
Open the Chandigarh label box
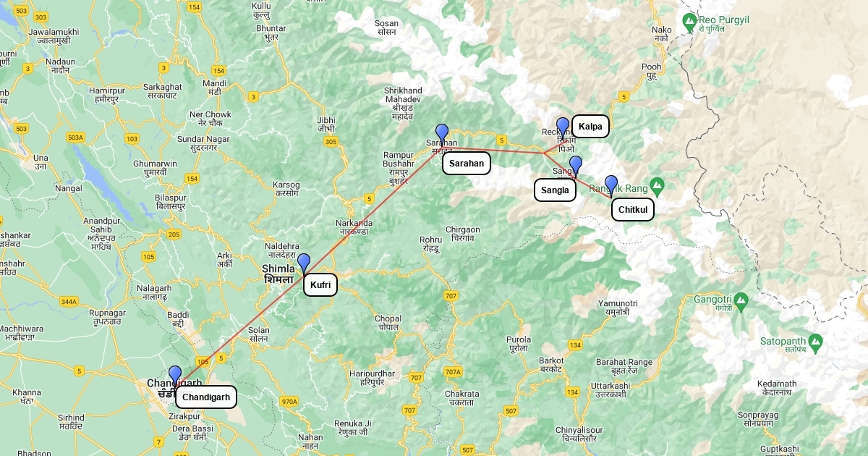pyautogui.click(x=206, y=397)
